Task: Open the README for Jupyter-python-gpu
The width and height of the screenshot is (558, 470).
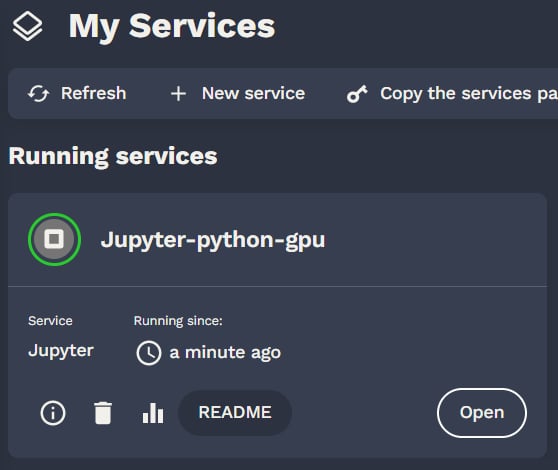Action: click(235, 413)
